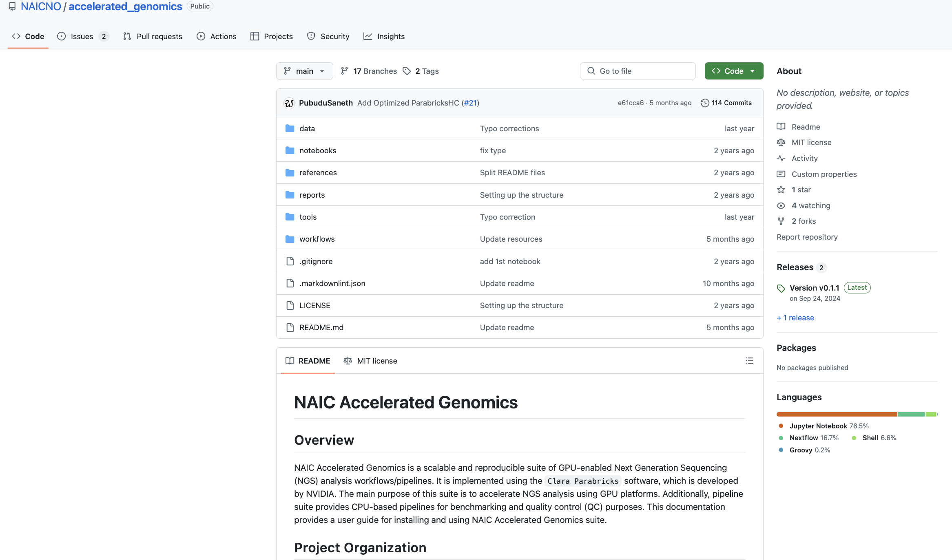Open the 'Typo corrections' commit message
Screen dimensions: 952x560
[x=509, y=128]
